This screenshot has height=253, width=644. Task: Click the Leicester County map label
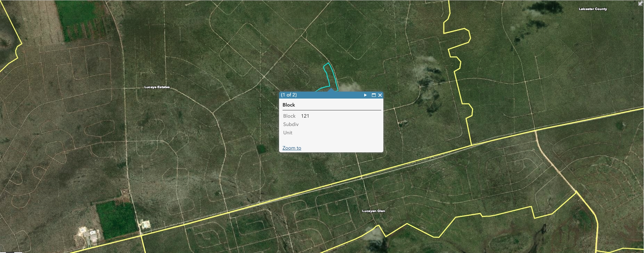point(593,9)
